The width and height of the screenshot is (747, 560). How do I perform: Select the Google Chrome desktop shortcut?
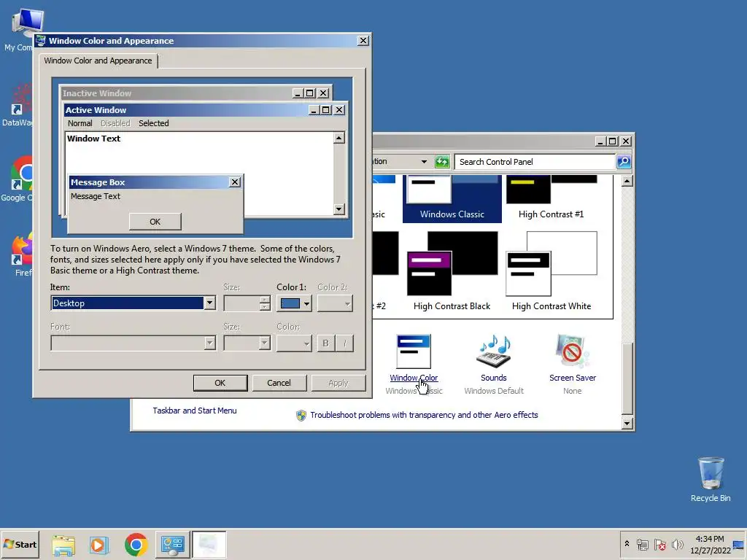tap(19, 179)
